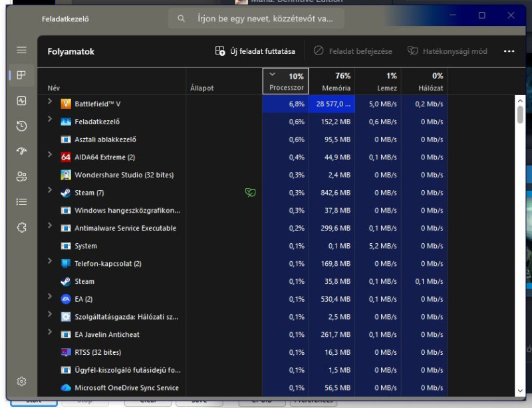532x408 pixels.
Task: Expand the EA (2) process group
Action: [x=50, y=296]
